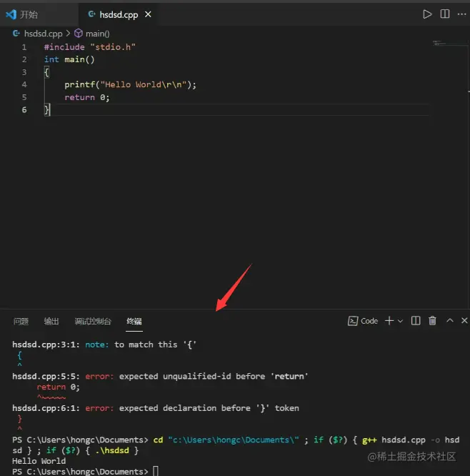Click the 'int main()' code line

coord(69,59)
